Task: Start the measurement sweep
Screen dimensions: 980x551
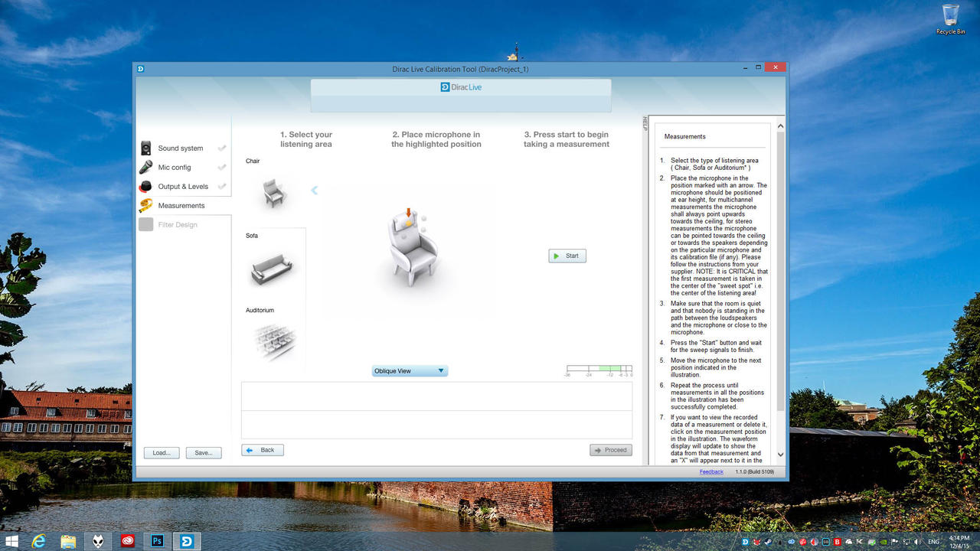Action: tap(567, 256)
